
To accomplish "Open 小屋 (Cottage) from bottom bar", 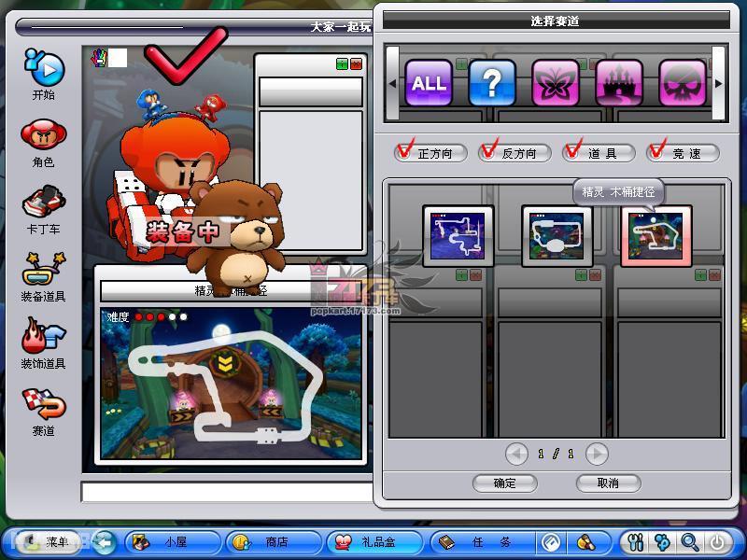I will click(173, 542).
